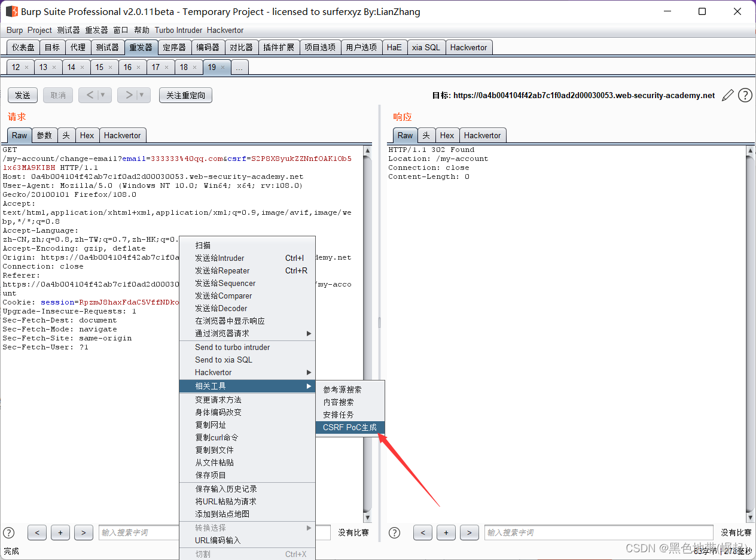Choose Send to turbo intruder
This screenshot has width=756, height=560.
click(247, 347)
